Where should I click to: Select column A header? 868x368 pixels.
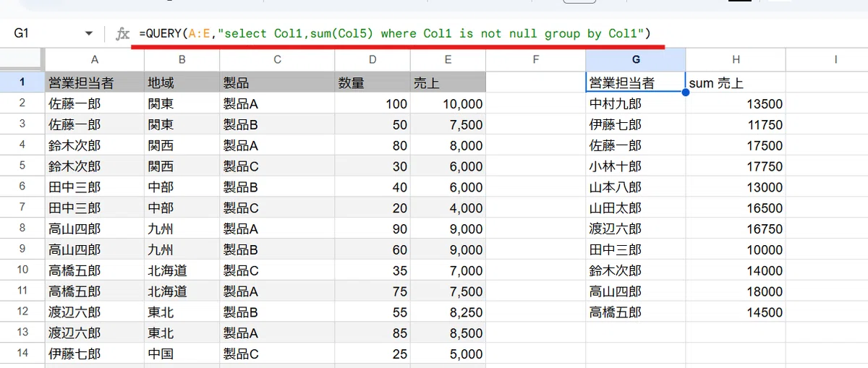coord(94,60)
